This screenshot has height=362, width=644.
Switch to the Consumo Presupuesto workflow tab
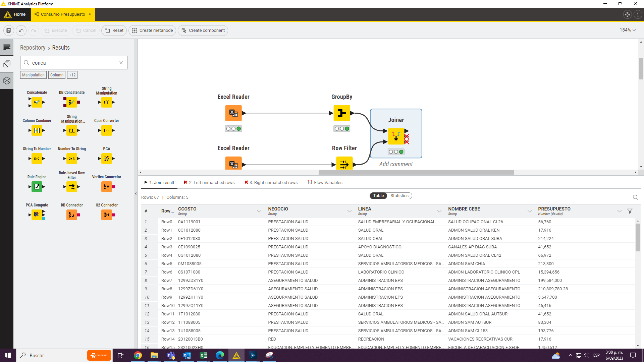(63, 14)
